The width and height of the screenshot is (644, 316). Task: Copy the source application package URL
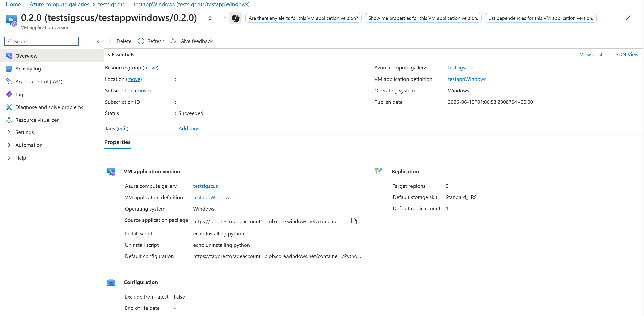[x=354, y=221]
